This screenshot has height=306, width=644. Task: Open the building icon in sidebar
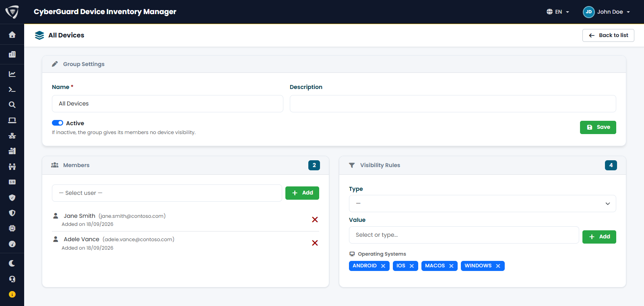[12, 54]
